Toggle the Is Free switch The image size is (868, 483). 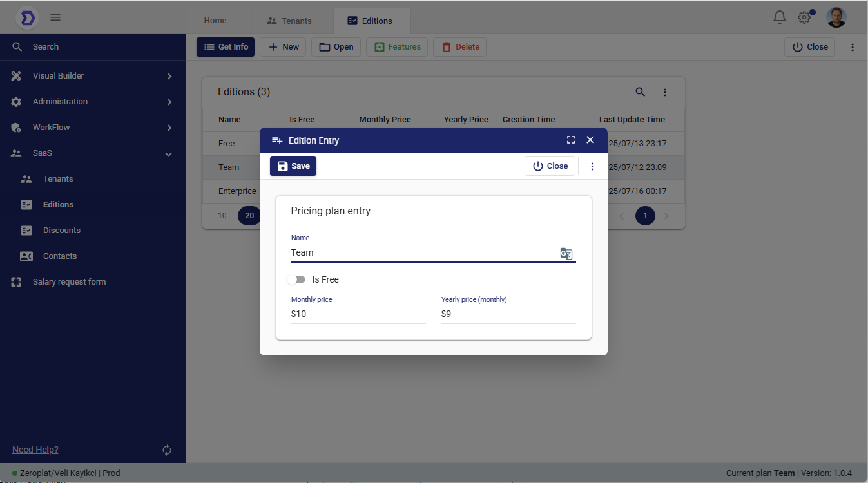tap(296, 279)
